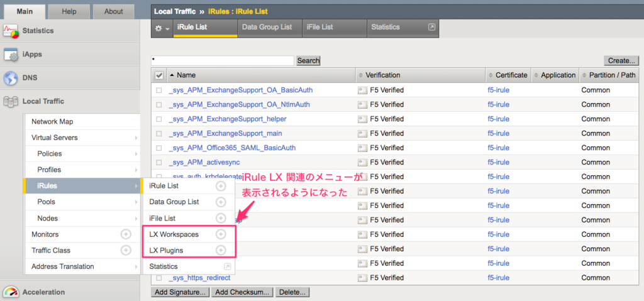The image size is (644, 301).
Task: Click the Add Checksum... button
Action: [242, 292]
